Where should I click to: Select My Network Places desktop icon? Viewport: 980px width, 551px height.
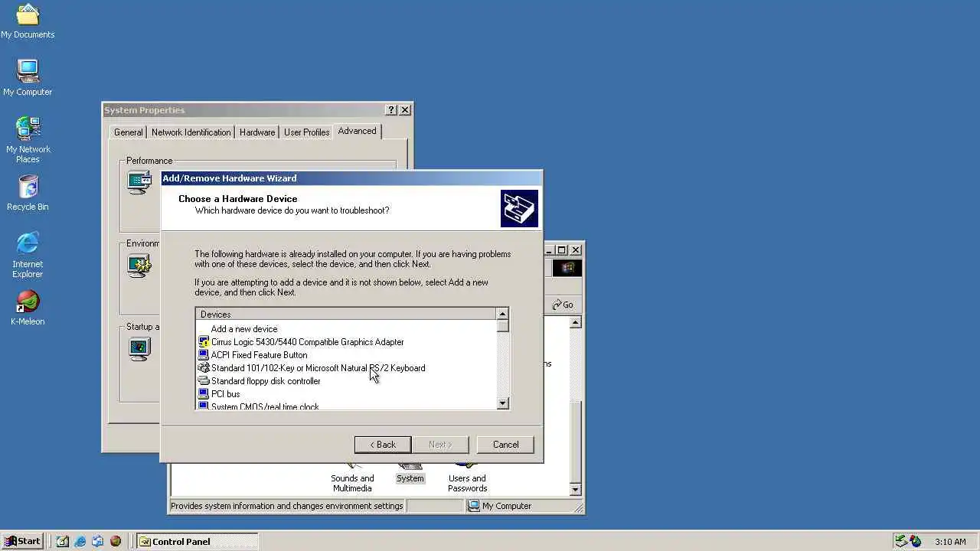click(x=28, y=139)
